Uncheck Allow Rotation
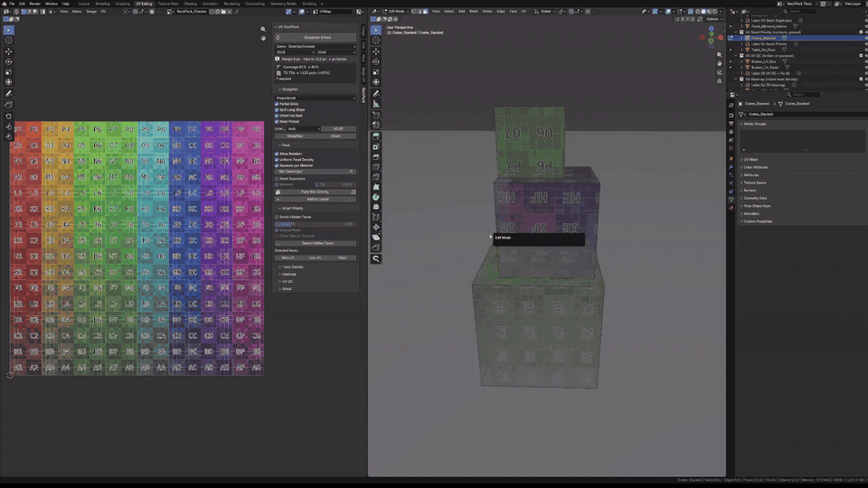The height and width of the screenshot is (488, 868). (277, 154)
